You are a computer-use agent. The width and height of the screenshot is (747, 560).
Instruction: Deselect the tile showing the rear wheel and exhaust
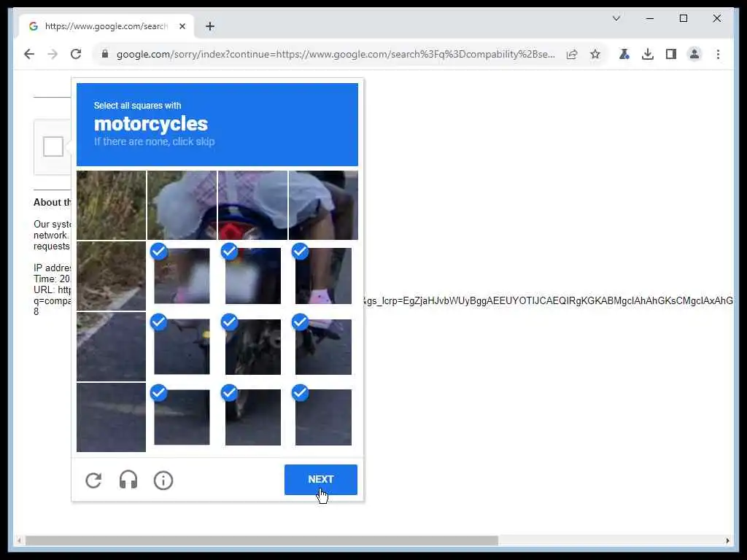coord(252,346)
